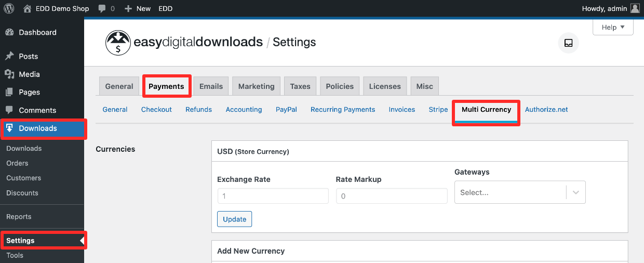
Task: Click Howdy, admin account menu
Action: click(x=611, y=8)
